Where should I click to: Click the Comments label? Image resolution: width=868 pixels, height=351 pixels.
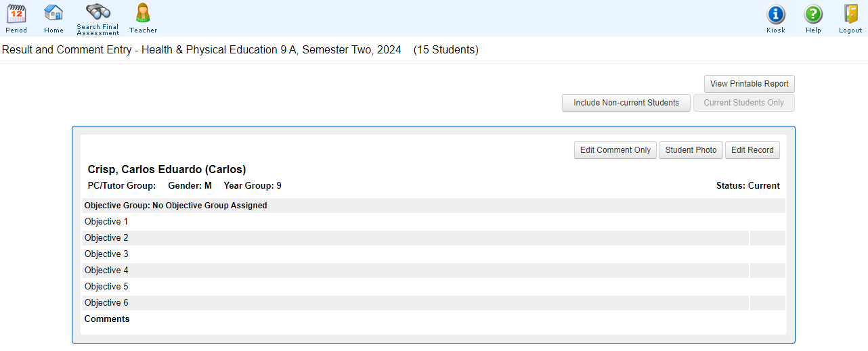point(107,319)
